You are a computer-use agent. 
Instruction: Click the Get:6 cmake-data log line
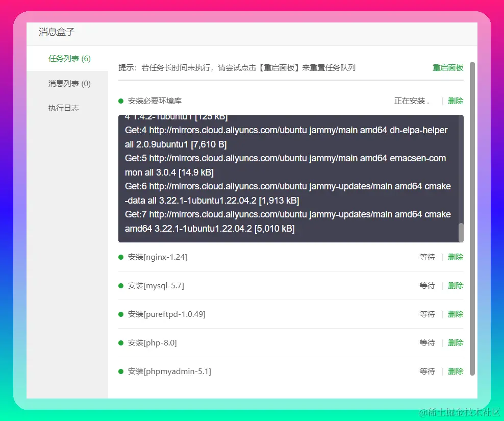[x=288, y=193]
